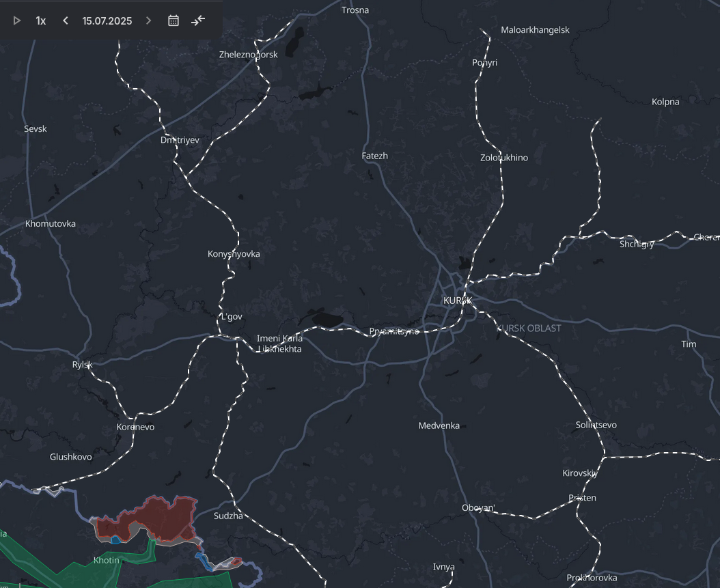Change the 1x playback speed
The image size is (720, 588).
(41, 20)
